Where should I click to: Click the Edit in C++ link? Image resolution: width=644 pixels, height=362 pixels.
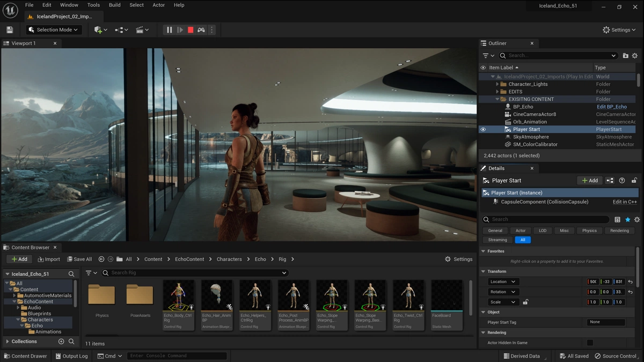tap(625, 202)
